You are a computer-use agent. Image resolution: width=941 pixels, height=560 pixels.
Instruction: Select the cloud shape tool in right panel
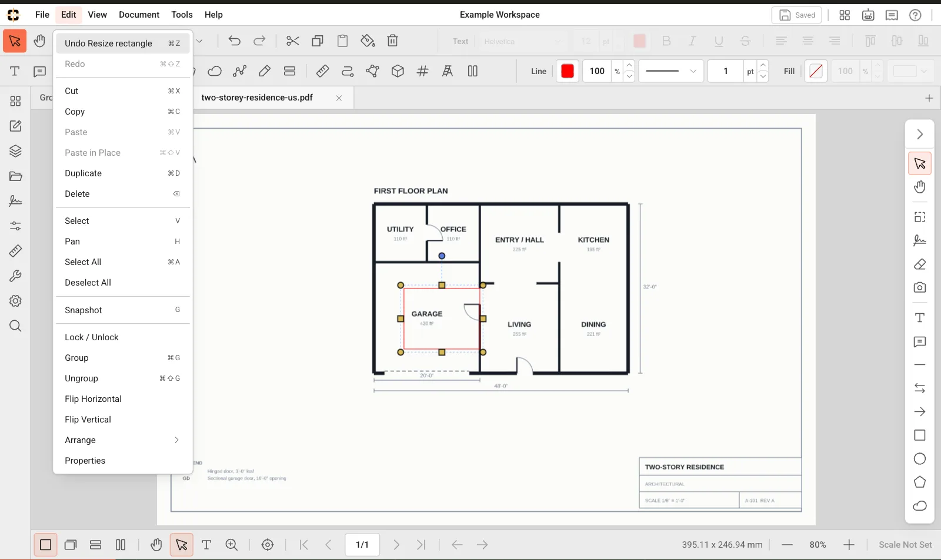(x=920, y=506)
